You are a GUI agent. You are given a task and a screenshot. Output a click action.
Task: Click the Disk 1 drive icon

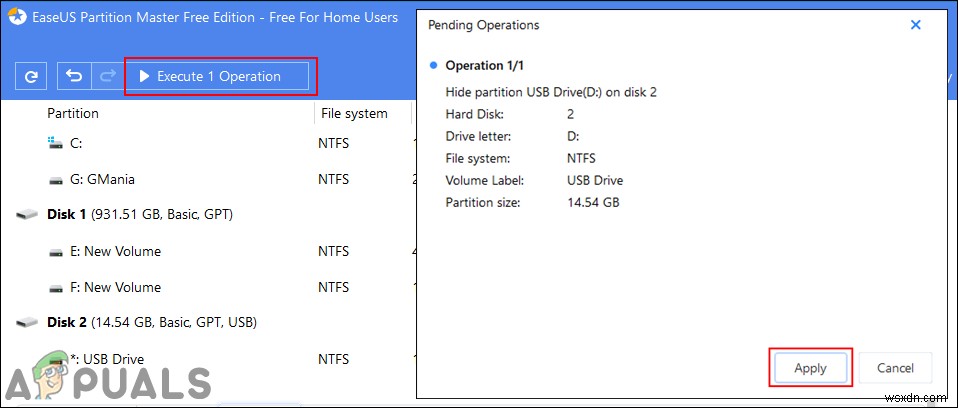[29, 215]
